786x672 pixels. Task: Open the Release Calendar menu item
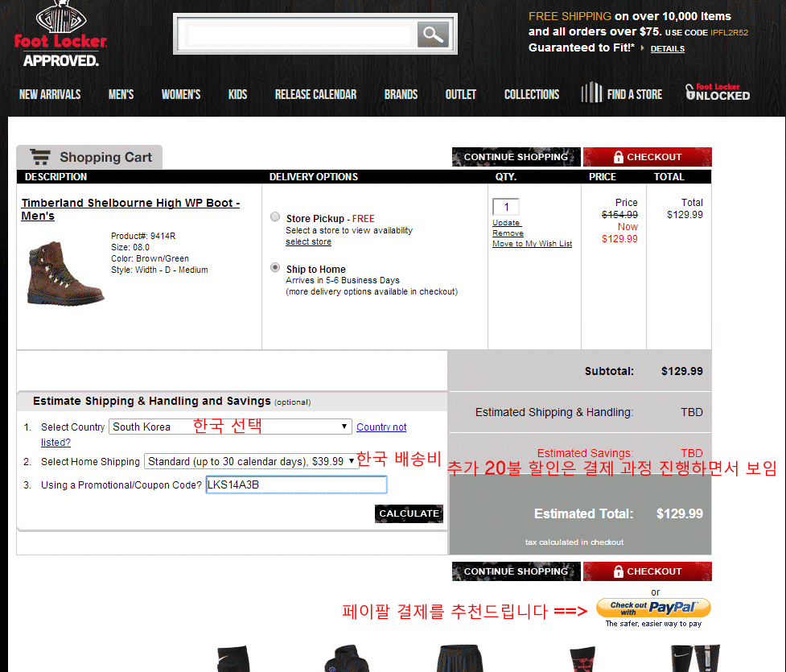(x=315, y=94)
